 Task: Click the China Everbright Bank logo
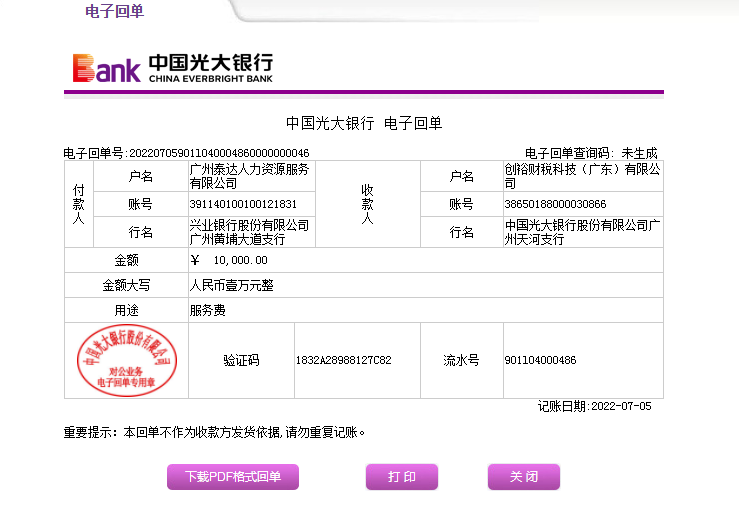pos(172,68)
